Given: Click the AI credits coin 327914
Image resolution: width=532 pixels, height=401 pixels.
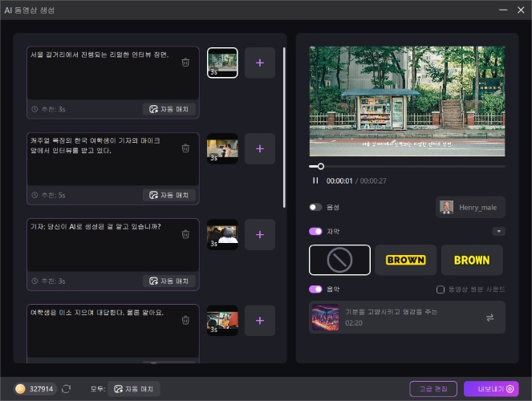Looking at the screenshot, I should pos(35,389).
